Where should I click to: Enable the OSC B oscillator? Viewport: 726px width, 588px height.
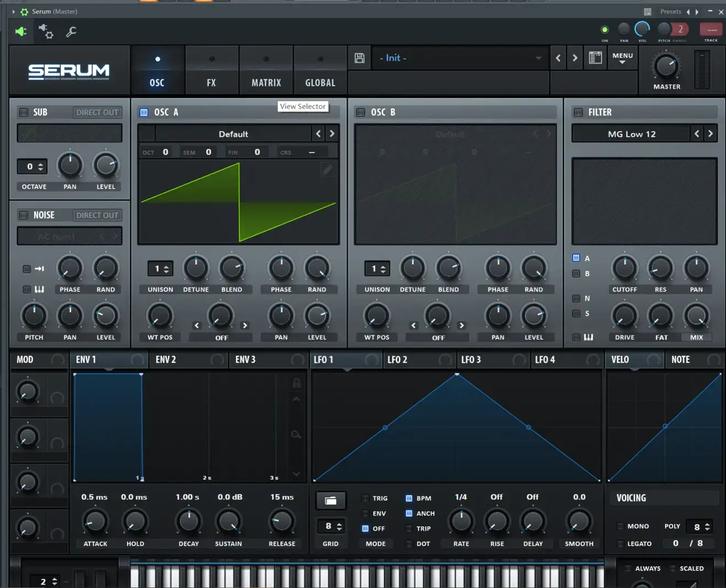361,112
